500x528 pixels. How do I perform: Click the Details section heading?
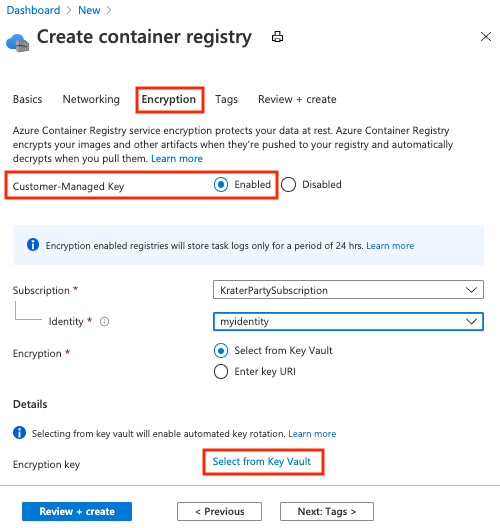click(30, 404)
